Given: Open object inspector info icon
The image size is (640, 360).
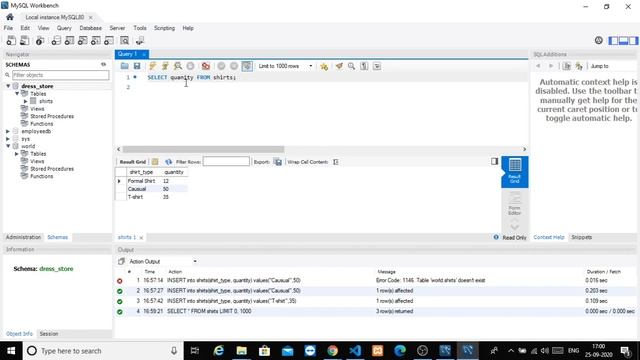Looking at the screenshot, I should coord(40,40).
